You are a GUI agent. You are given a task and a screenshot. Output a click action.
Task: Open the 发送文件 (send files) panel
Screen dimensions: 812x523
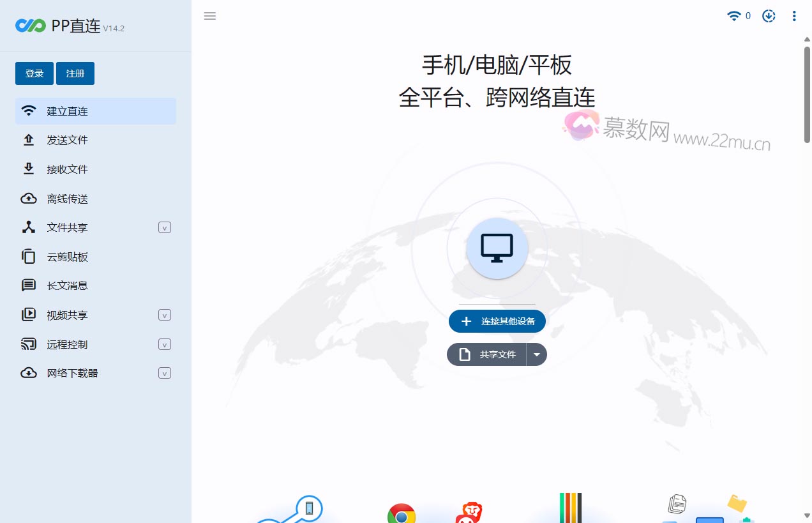67,140
